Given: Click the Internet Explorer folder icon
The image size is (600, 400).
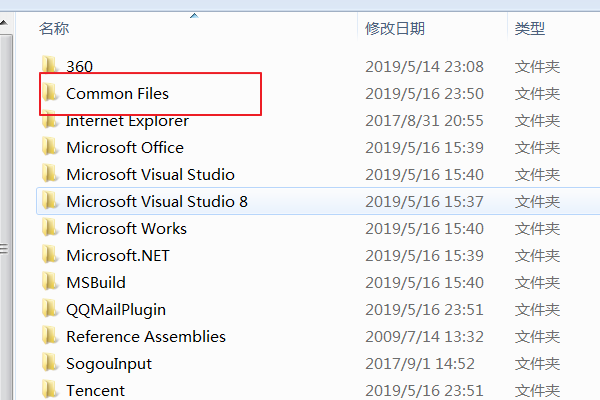Looking at the screenshot, I should [50, 121].
